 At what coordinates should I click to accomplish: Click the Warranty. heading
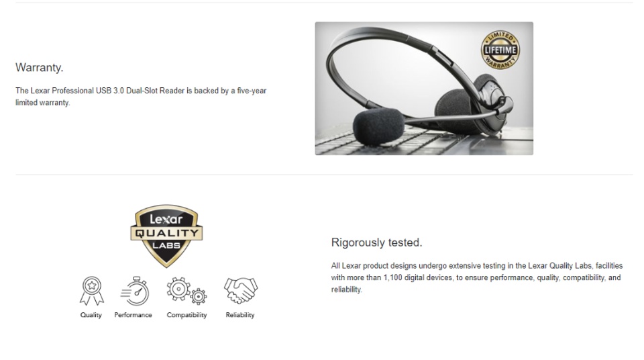coord(40,67)
